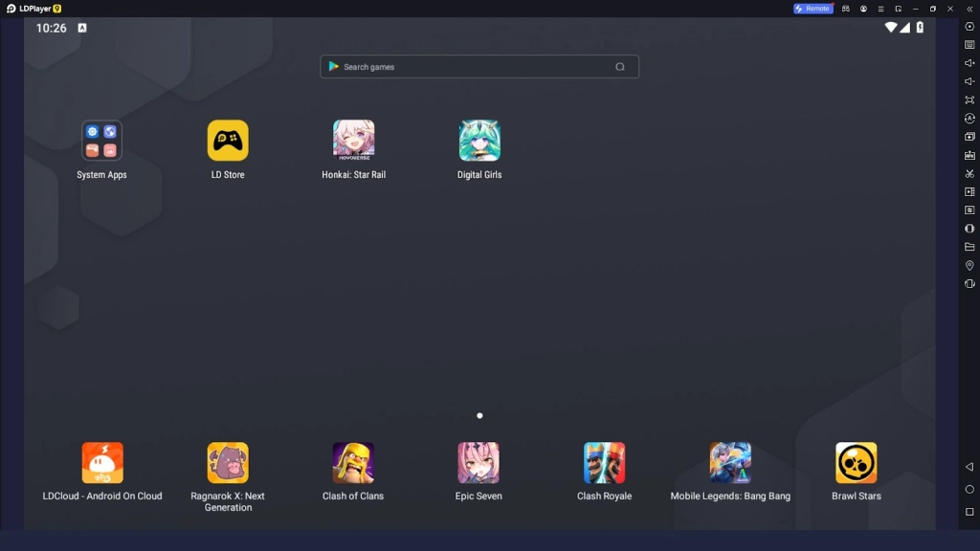980x551 pixels.
Task: Open the sidebar icon with circled letter A
Action: click(969, 118)
